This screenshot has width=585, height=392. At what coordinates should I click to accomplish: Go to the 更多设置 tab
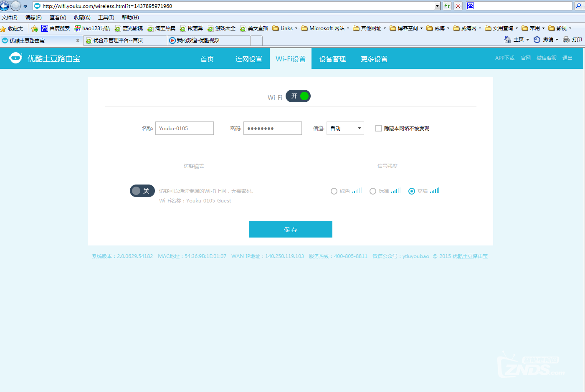374,59
